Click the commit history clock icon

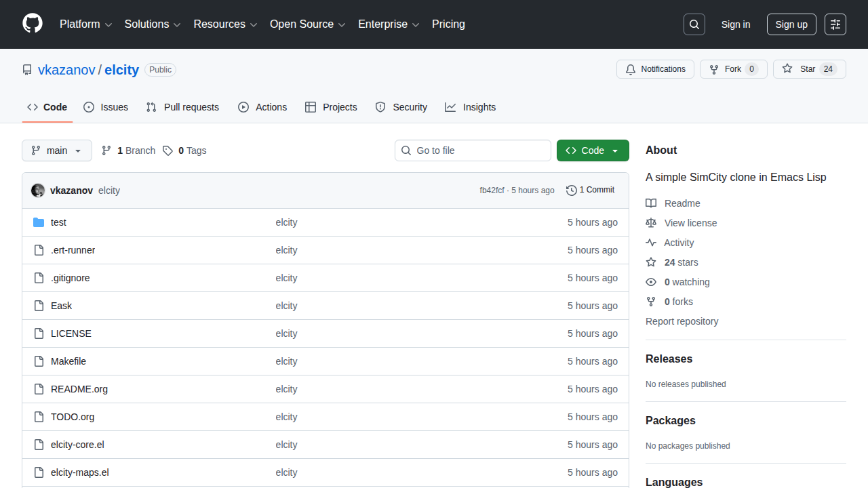tap(572, 190)
